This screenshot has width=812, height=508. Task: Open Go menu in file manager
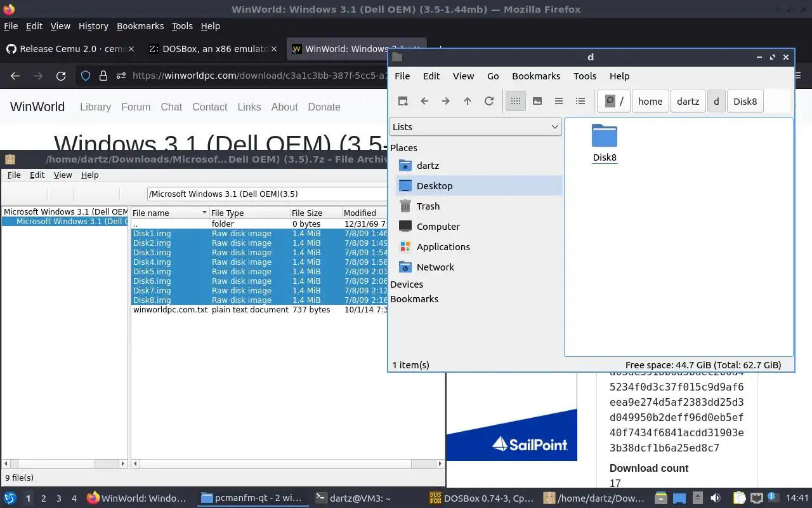[x=493, y=76]
